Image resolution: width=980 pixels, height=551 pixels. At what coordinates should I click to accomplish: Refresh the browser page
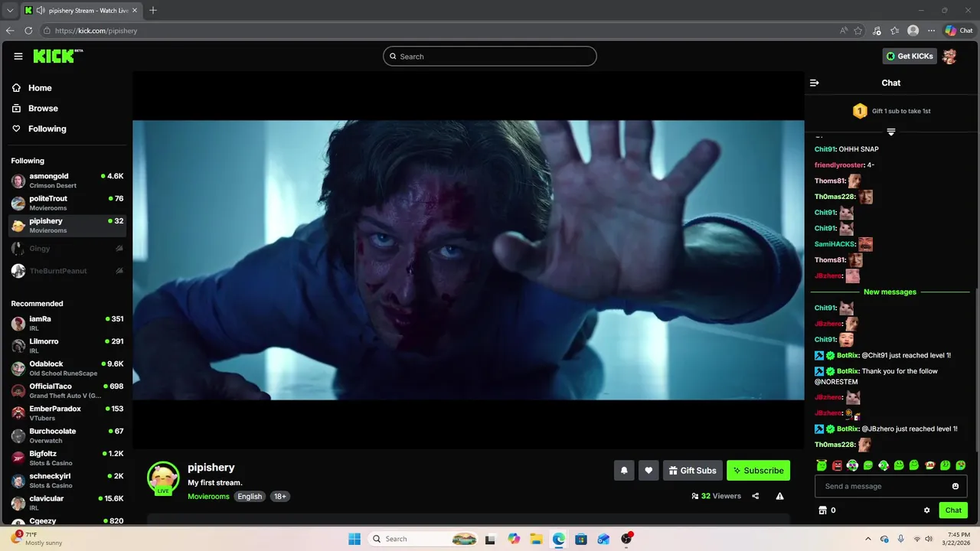tap(28, 31)
